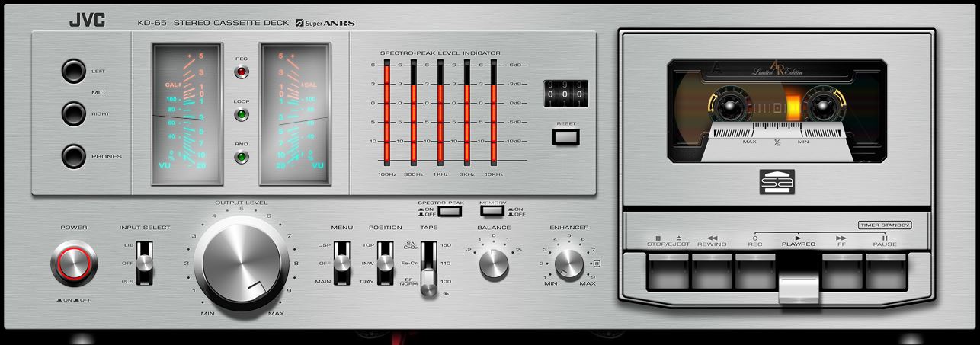Click the TIMER STANDBY label

click(885, 225)
